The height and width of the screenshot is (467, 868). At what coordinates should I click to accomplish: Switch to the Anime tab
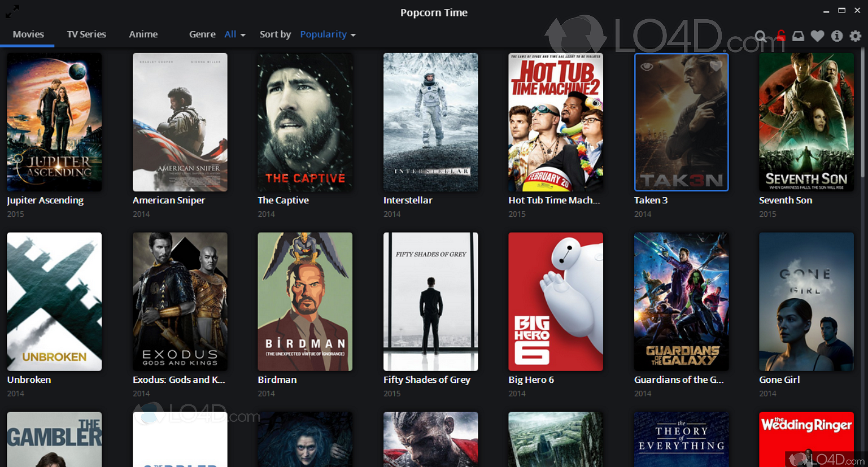click(143, 34)
